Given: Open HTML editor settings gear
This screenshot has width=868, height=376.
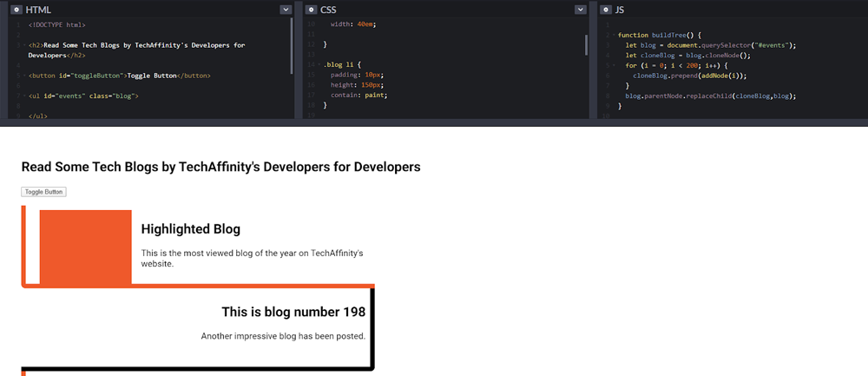Looking at the screenshot, I should tap(16, 10).
